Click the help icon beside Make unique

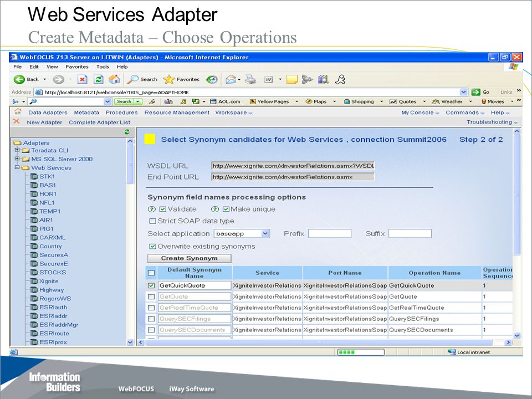coord(215,209)
